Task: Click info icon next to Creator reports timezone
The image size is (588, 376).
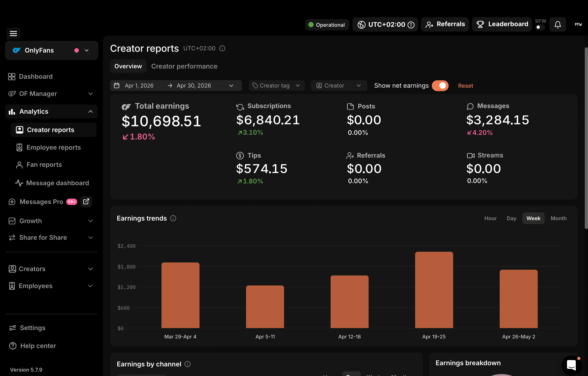Action: click(x=222, y=48)
